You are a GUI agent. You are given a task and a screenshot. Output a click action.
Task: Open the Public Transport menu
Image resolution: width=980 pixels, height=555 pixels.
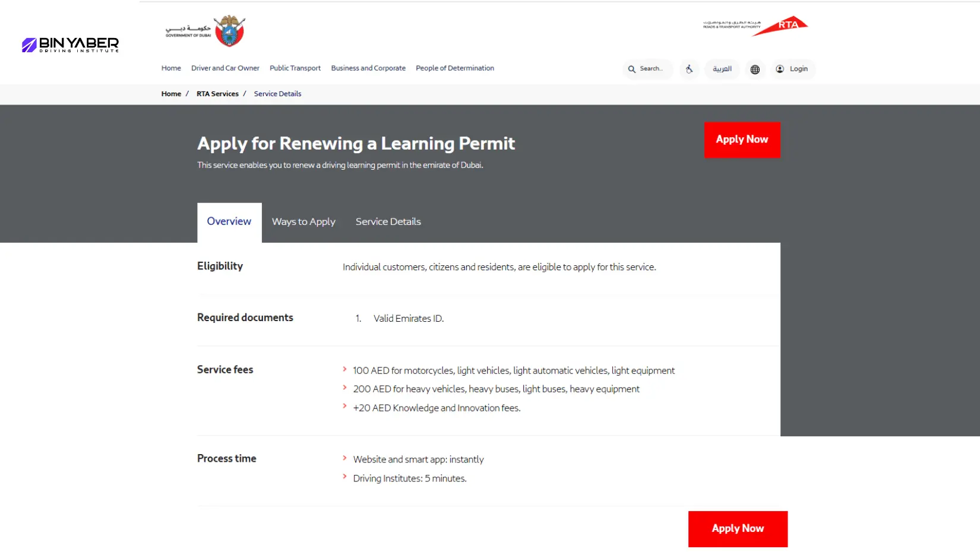295,68
